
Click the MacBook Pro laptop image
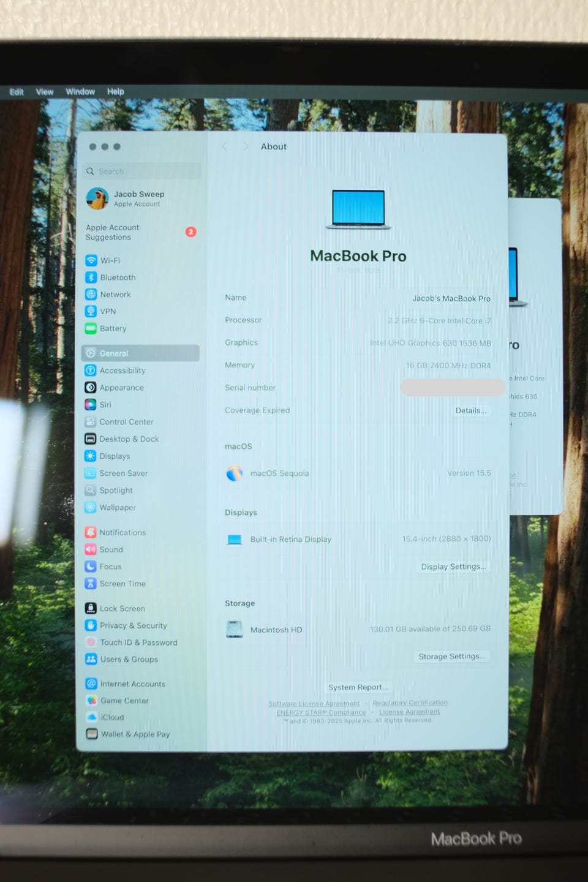(x=358, y=209)
